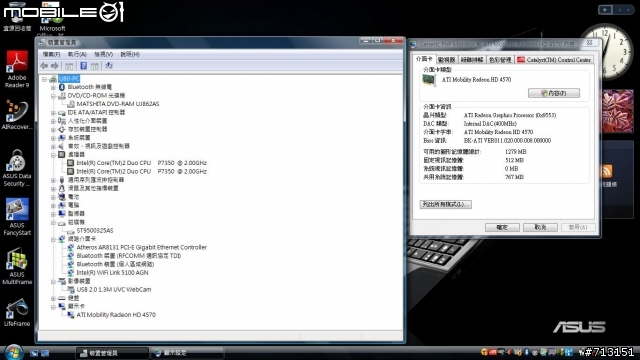Viewport: 640px width, 360px height.
Task: Click Device Manager button on the taskbar
Action: [112, 353]
